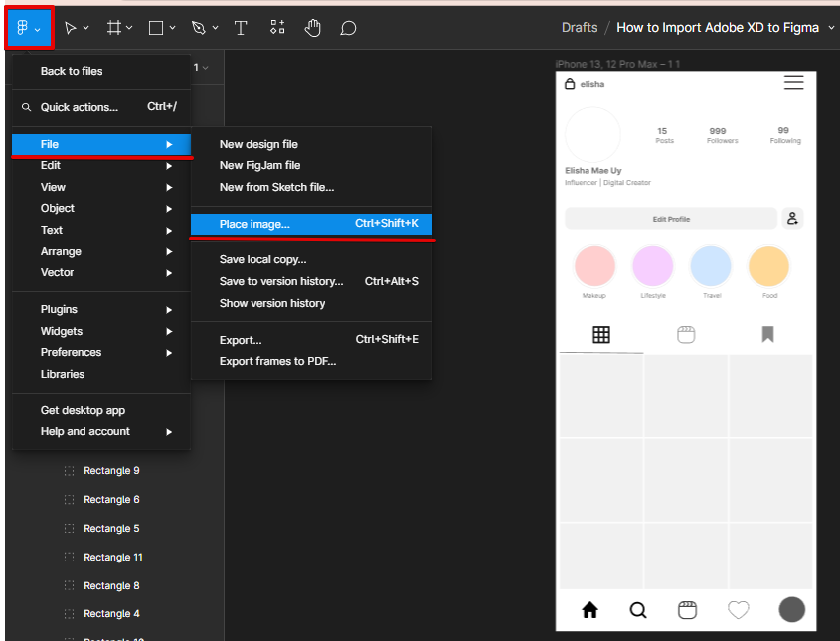Select the Frame tool icon

click(x=114, y=28)
